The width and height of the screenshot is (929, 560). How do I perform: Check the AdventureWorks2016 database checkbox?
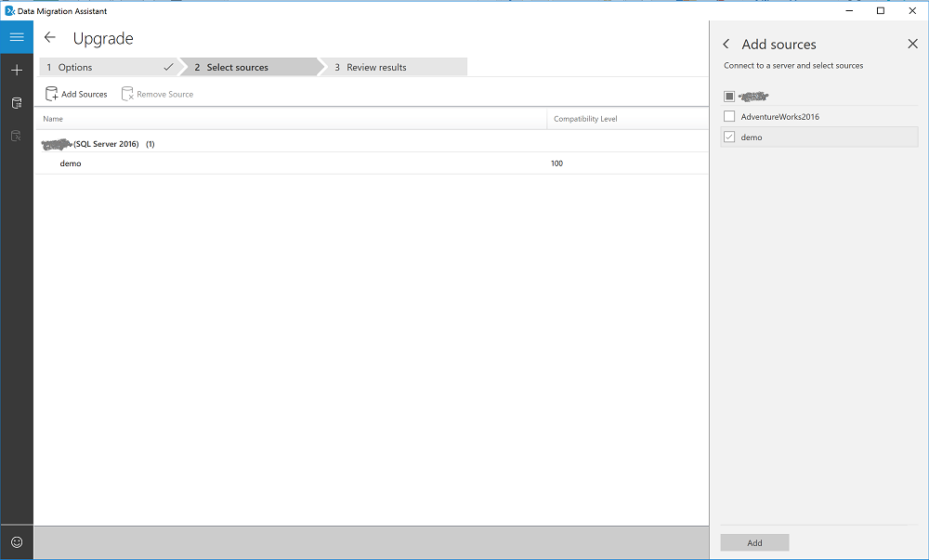tap(729, 117)
